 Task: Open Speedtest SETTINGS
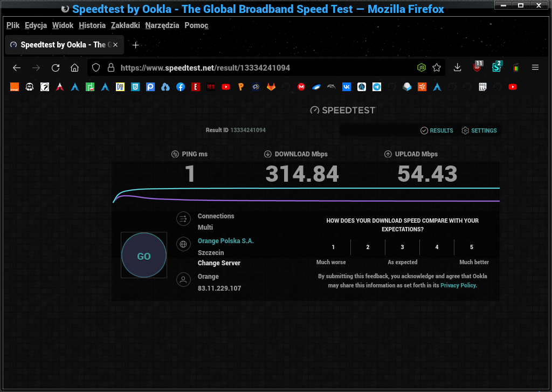click(479, 130)
